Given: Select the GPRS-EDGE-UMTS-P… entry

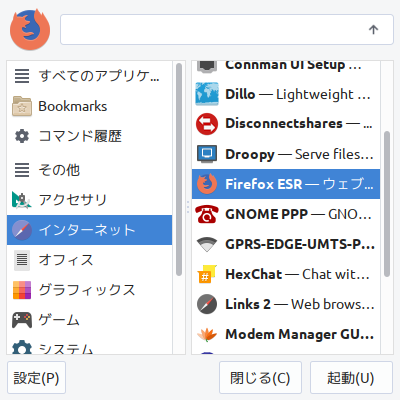Looking at the screenshot, I should coord(286,244).
